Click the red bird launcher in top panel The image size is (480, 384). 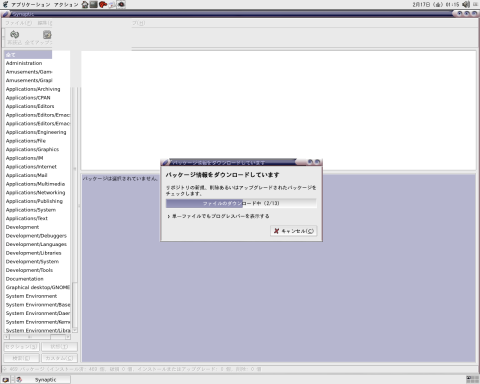[103, 4]
